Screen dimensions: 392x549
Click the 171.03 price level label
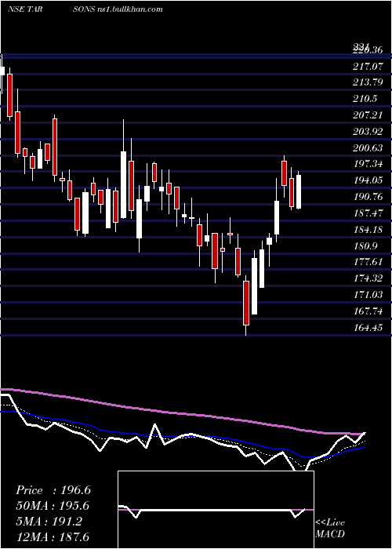point(368,295)
